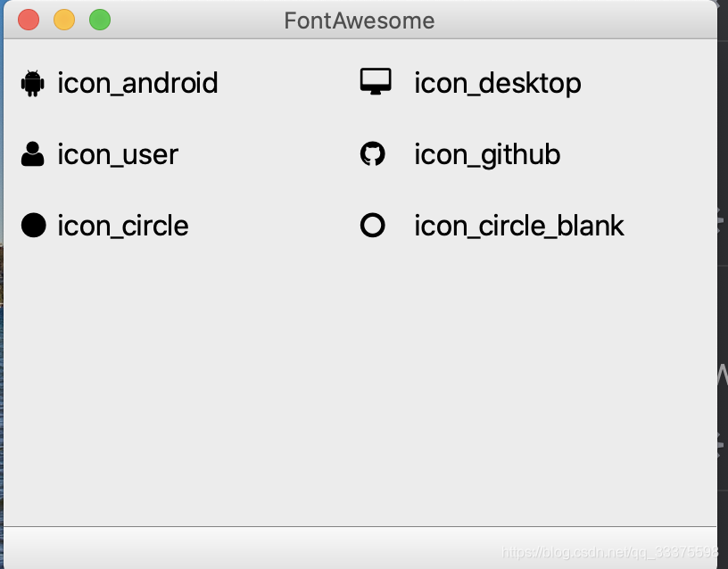Click the icon_user person icon
Viewport: 728px width, 569px height.
[31, 153]
